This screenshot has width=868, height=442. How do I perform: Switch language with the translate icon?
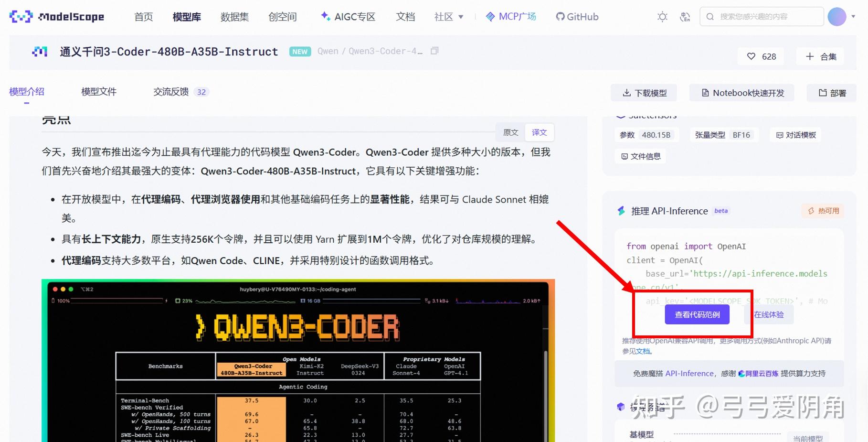685,17
